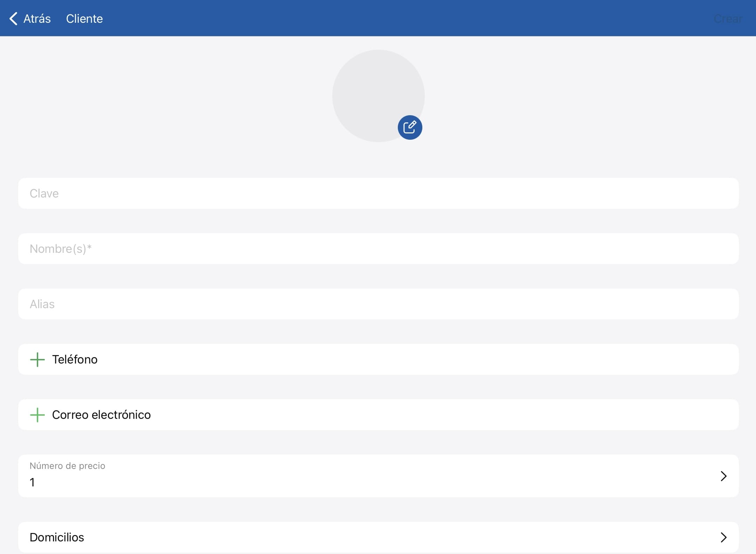756x554 pixels.
Task: Add an email with green plus icon
Action: pos(37,415)
